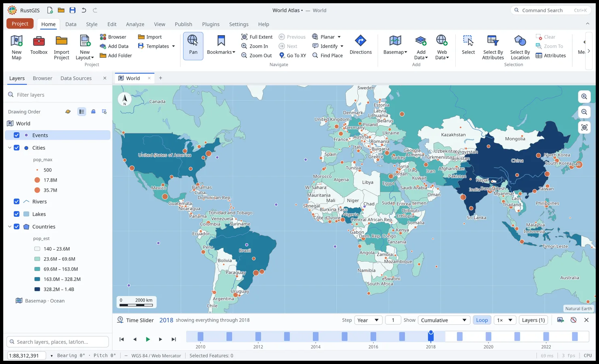Toggle the Loop playback option

[482, 320]
